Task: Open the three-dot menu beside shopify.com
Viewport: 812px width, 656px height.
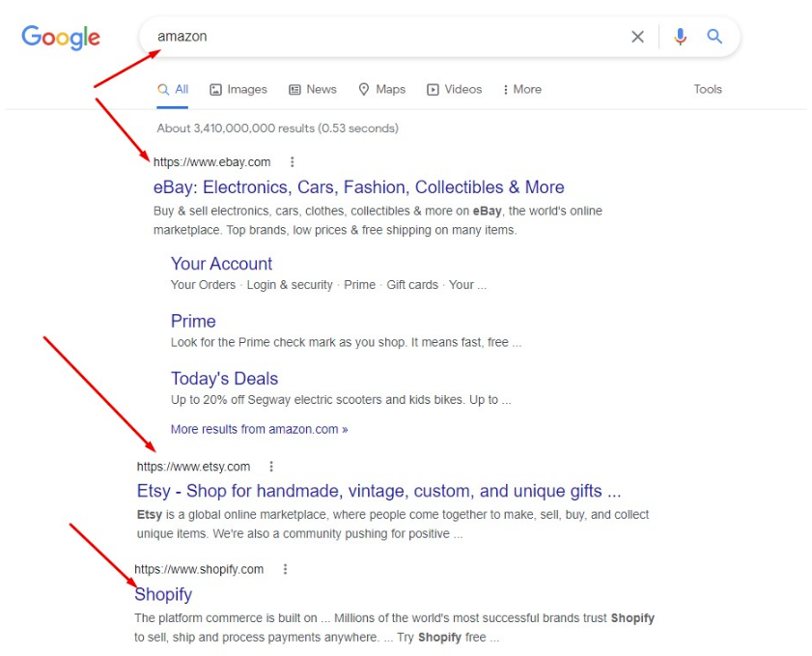Action: click(x=284, y=569)
